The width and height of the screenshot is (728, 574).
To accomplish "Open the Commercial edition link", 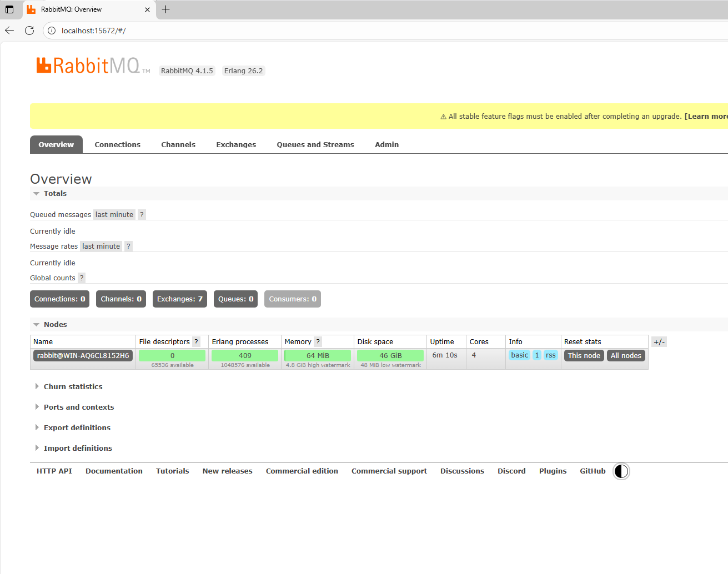I will pos(302,471).
